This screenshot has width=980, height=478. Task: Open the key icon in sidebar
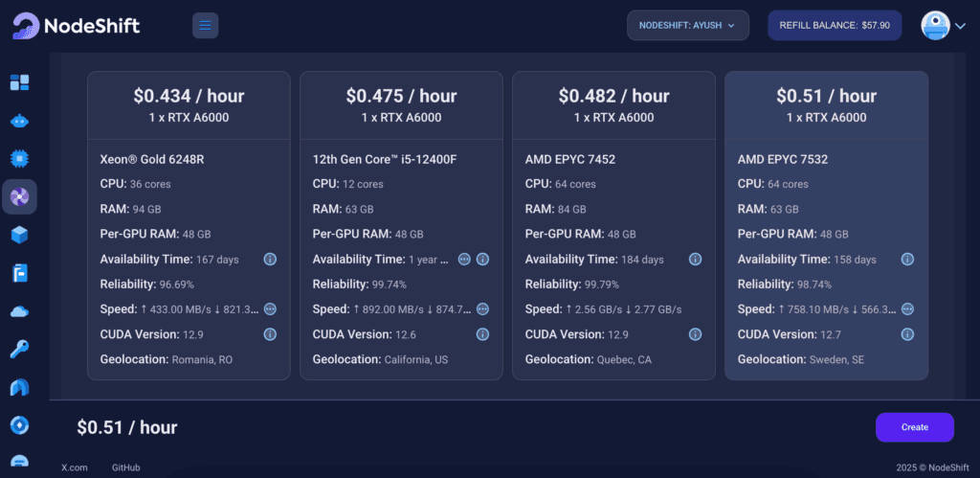coord(19,349)
